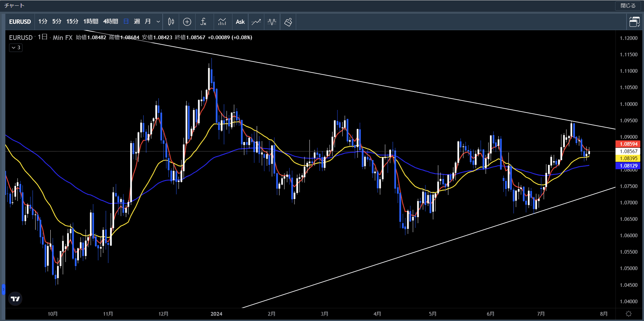Expand the blue left side panel handle
The width and height of the screenshot is (644, 321).
(x=3, y=289)
